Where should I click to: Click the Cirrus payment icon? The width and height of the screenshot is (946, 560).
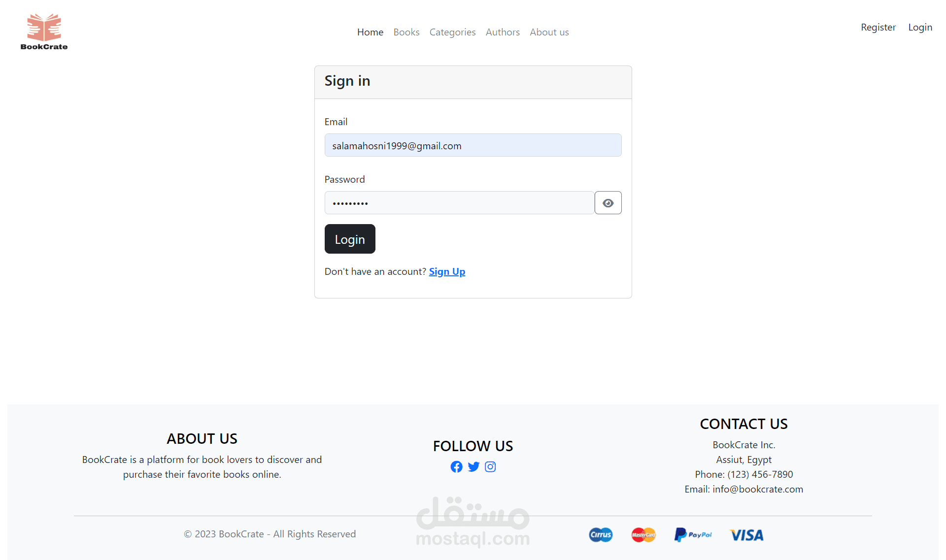[x=601, y=535]
